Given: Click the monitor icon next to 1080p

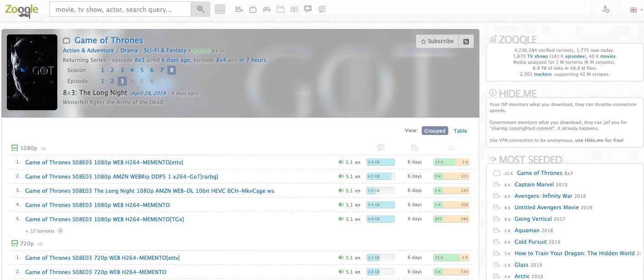Looking at the screenshot, I should [x=14, y=148].
